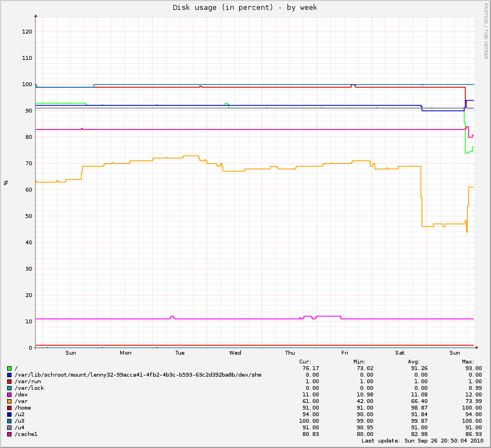
Task: Click the /home legend label
Action: (x=23, y=408)
